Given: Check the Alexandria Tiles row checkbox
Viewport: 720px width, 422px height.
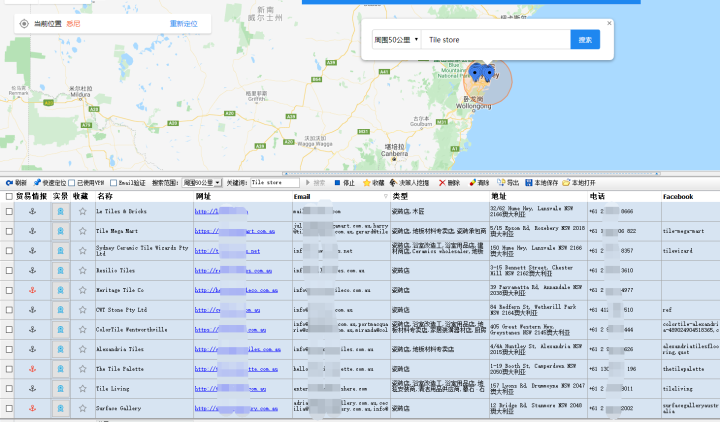Looking at the screenshot, I should coord(9,349).
